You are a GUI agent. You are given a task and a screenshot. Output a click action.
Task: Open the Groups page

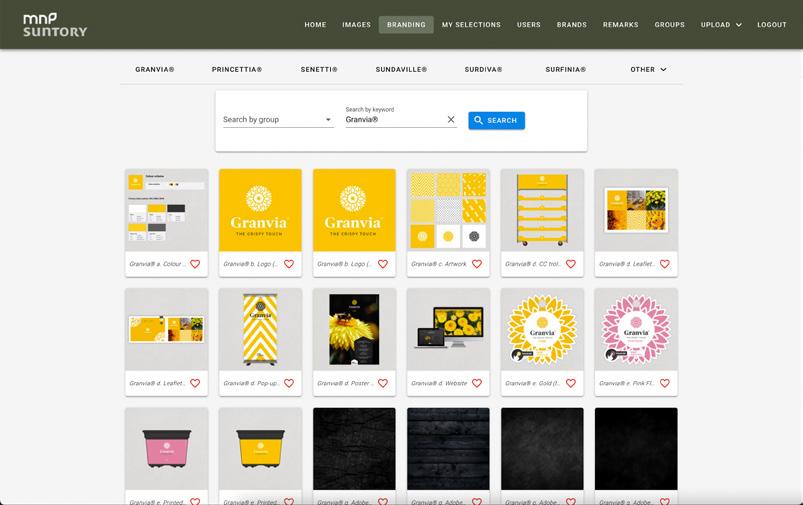tap(669, 25)
